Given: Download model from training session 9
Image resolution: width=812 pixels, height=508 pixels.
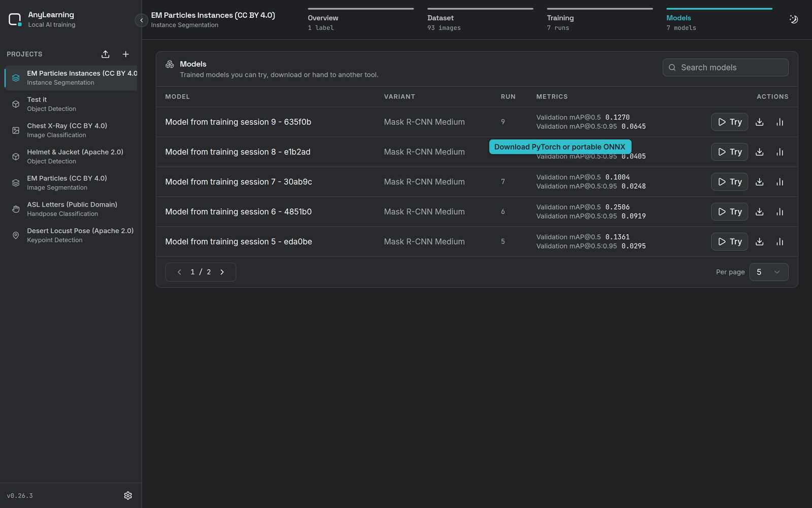Looking at the screenshot, I should pyautogui.click(x=760, y=122).
